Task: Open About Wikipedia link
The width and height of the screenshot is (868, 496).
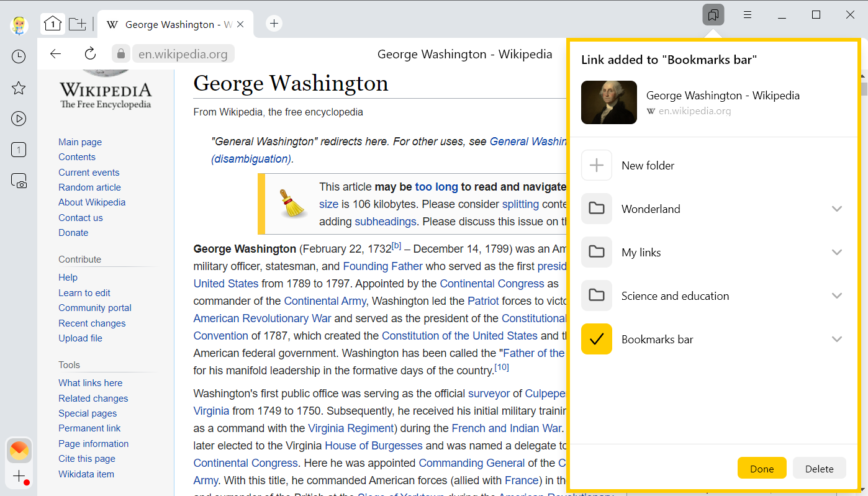Action: tap(92, 202)
